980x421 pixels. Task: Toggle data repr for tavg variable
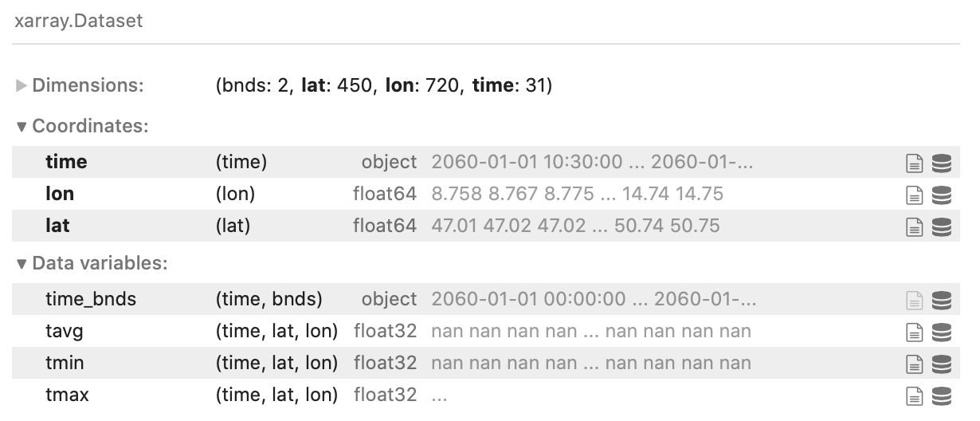coord(941,332)
